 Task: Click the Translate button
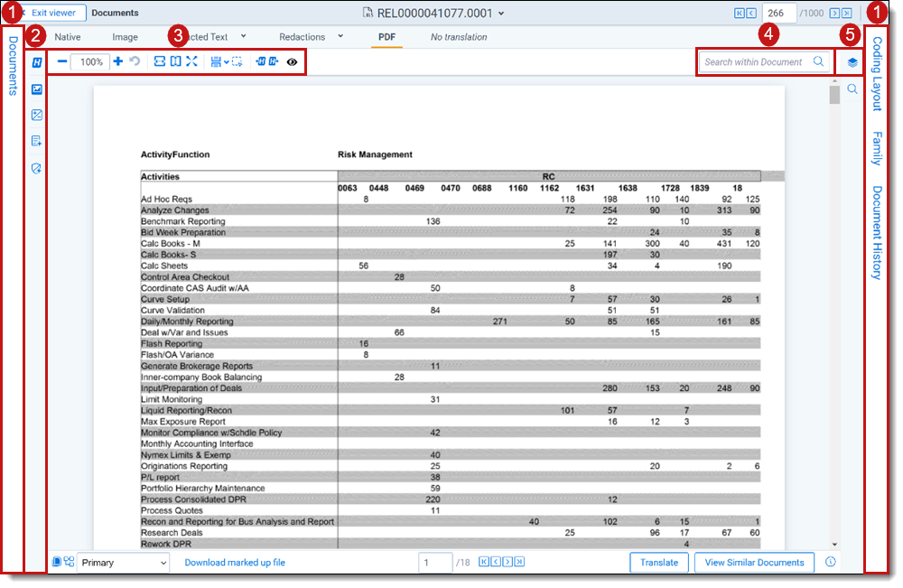(x=659, y=563)
